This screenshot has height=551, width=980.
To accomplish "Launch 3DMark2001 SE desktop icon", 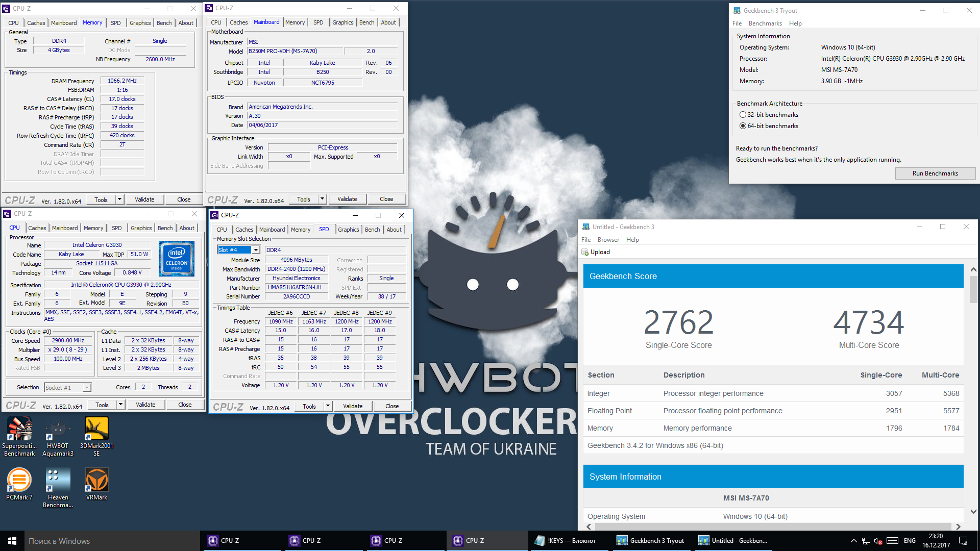I will [x=96, y=436].
